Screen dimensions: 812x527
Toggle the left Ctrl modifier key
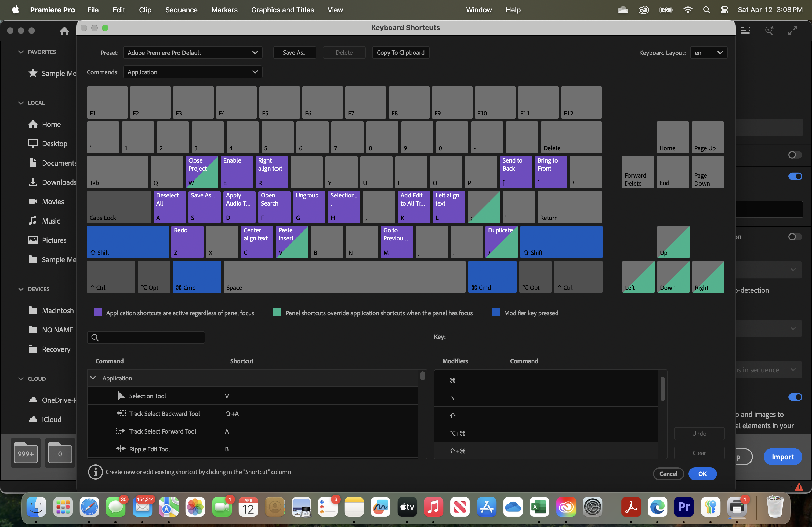click(111, 277)
